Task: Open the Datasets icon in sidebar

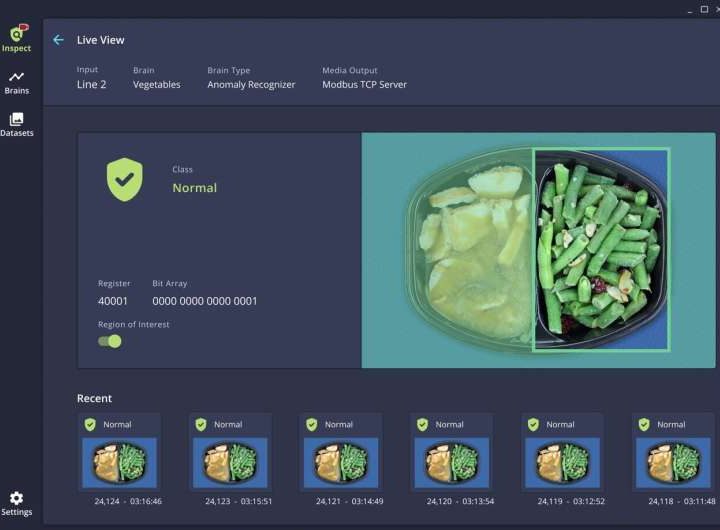Action: point(16,124)
